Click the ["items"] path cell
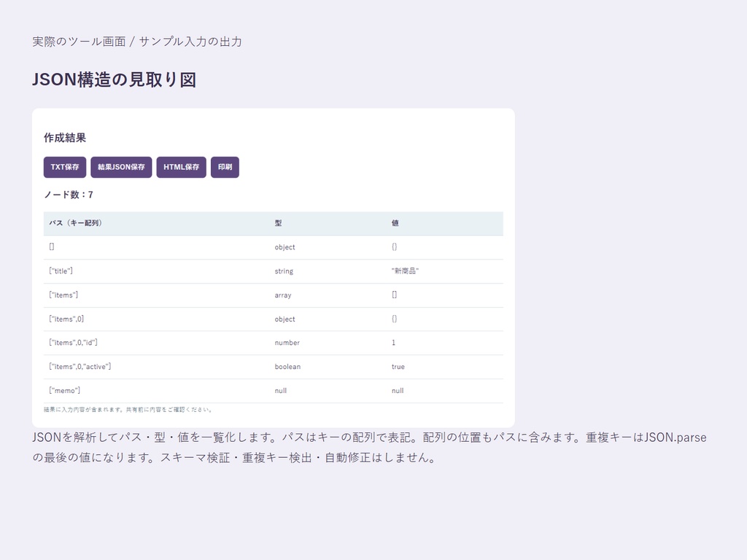The height and width of the screenshot is (560, 747). 157,295
